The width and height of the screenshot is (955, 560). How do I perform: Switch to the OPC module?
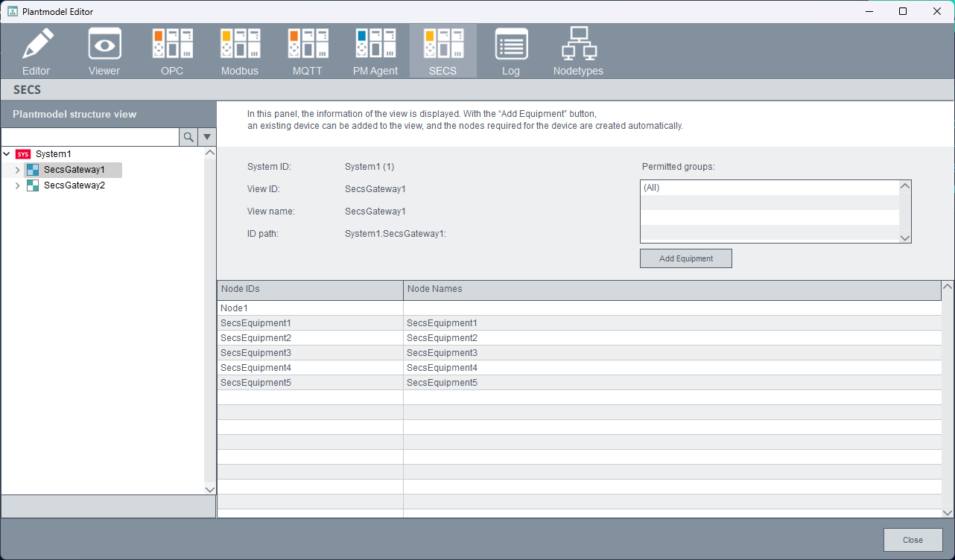(172, 51)
